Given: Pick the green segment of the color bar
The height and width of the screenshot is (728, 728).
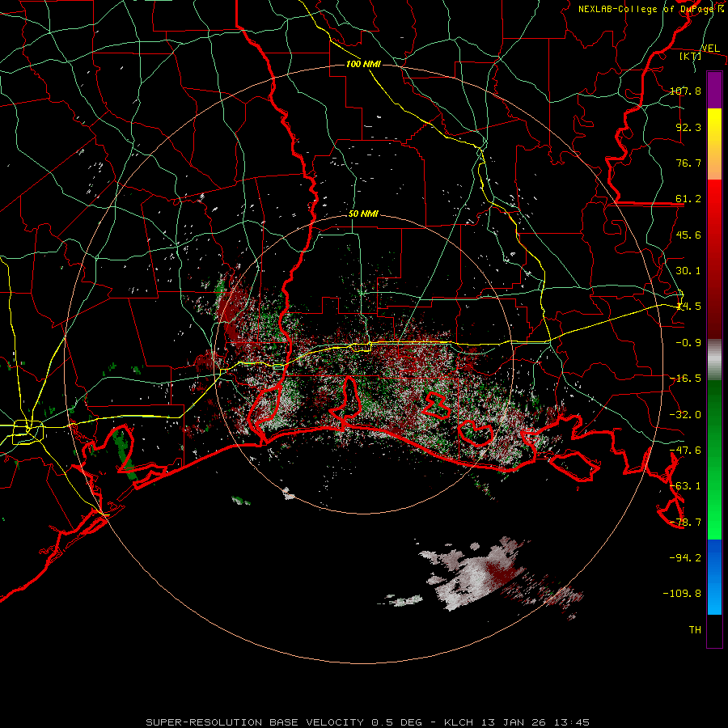Looking at the screenshot, I should (x=714, y=459).
